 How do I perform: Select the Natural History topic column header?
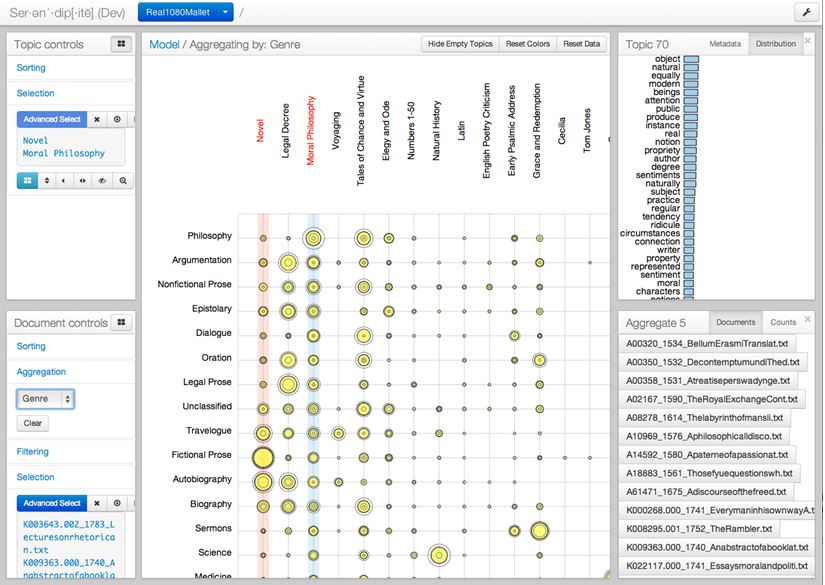[436, 130]
